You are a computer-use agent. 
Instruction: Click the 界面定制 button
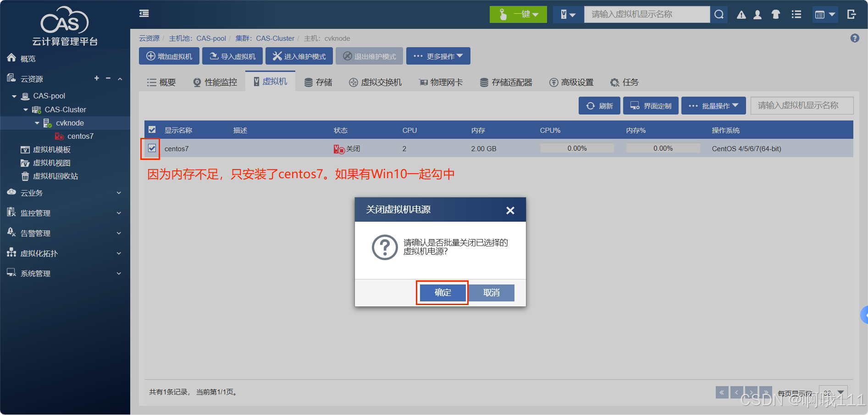click(x=651, y=105)
